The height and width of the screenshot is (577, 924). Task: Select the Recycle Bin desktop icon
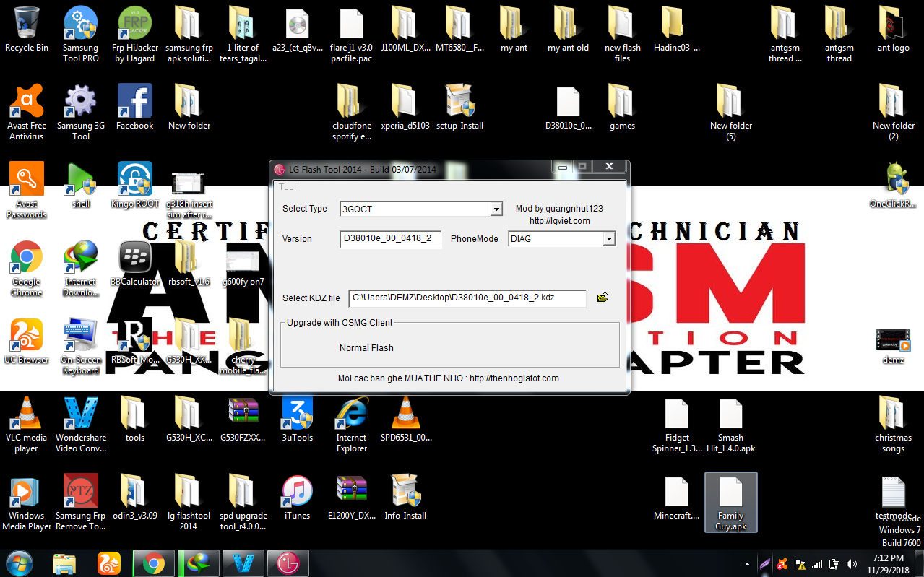(x=27, y=30)
